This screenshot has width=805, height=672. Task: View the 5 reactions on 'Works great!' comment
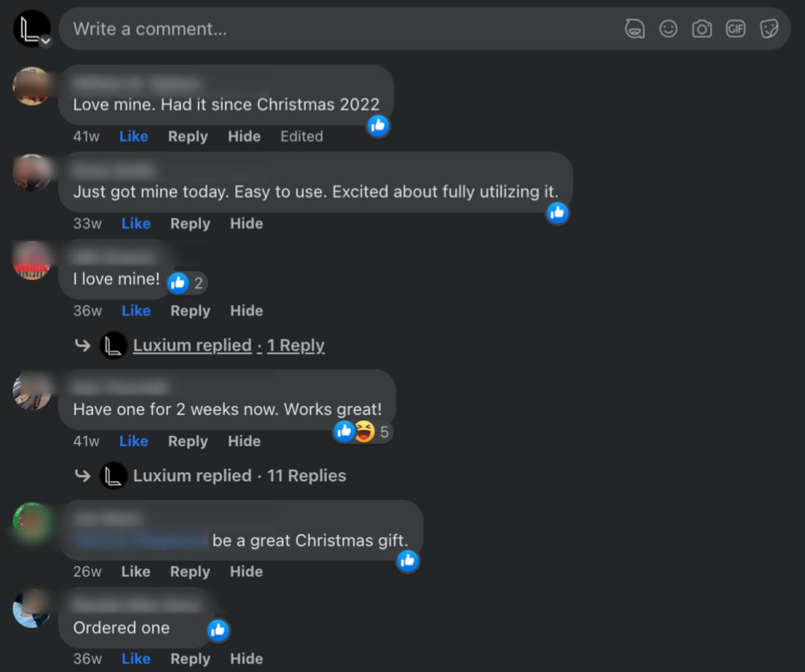(362, 432)
